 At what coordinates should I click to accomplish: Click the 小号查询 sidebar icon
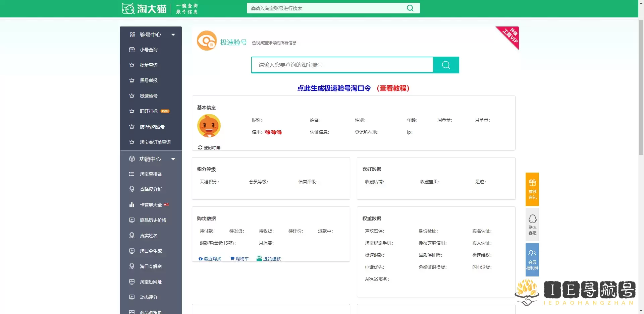[x=132, y=50]
